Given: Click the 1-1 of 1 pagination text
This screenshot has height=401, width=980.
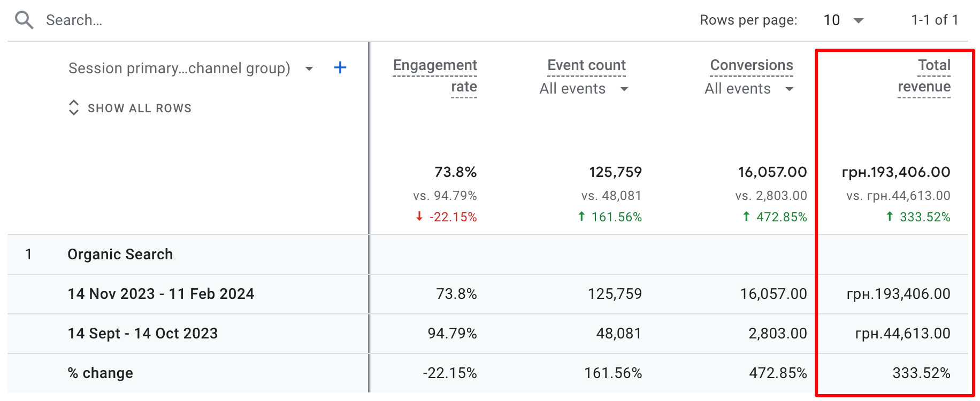Looking at the screenshot, I should click(x=935, y=20).
